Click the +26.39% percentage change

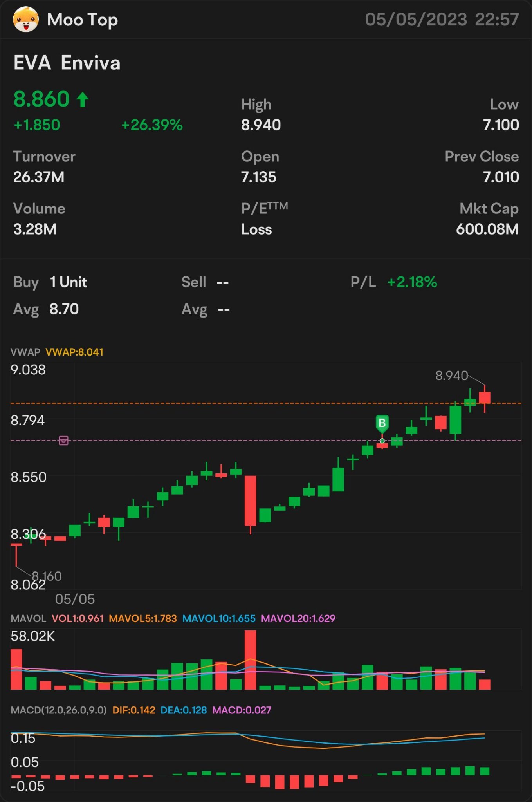(x=152, y=125)
